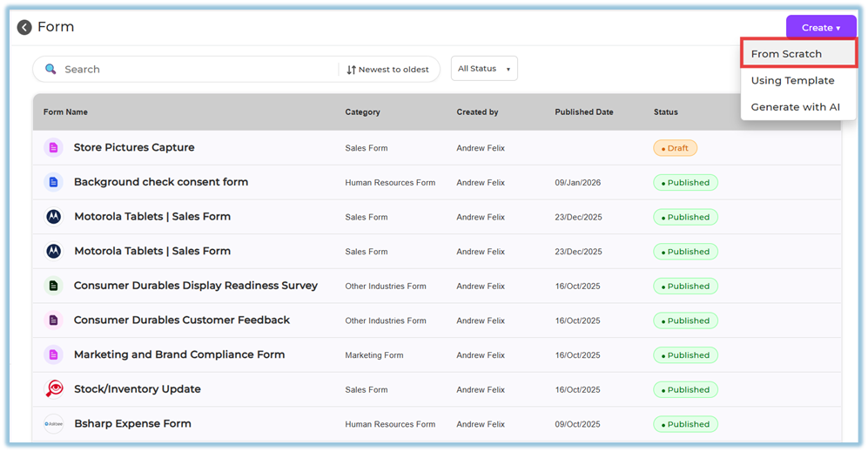This screenshot has width=868, height=452.
Task: Open the Consumer Durables Customer Feedback form
Action: (x=181, y=320)
